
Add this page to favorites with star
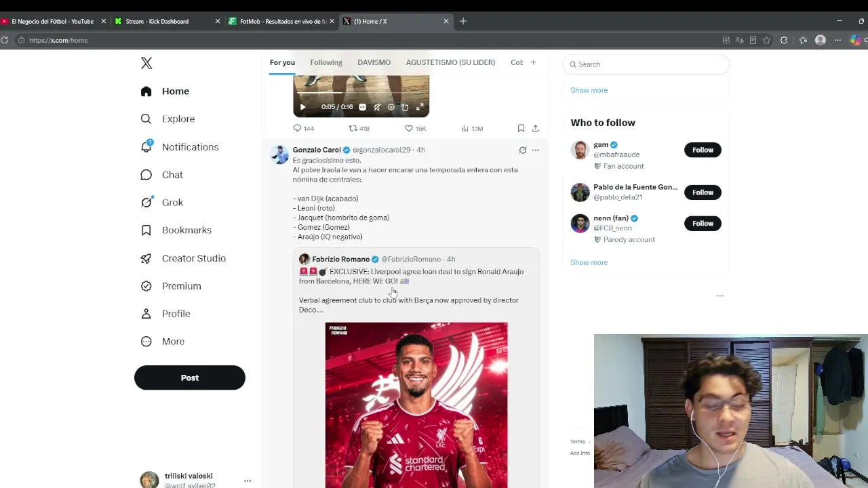point(766,40)
